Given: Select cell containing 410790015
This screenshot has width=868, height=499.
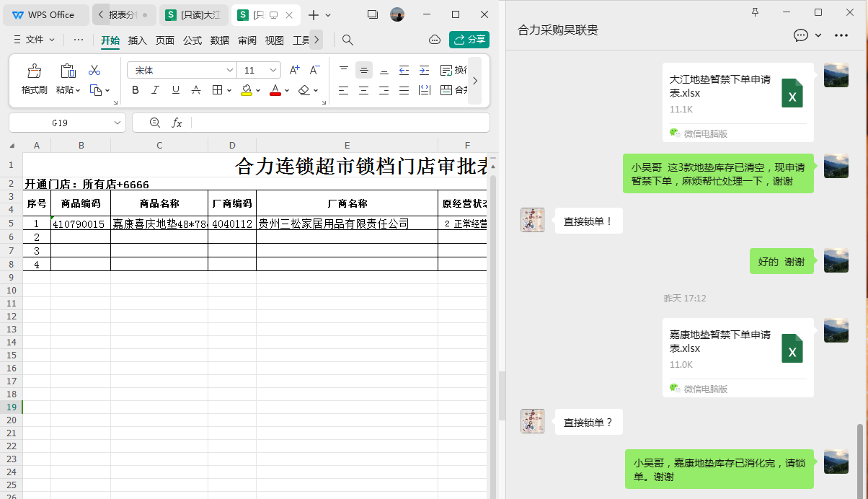Looking at the screenshot, I should click(x=80, y=224).
